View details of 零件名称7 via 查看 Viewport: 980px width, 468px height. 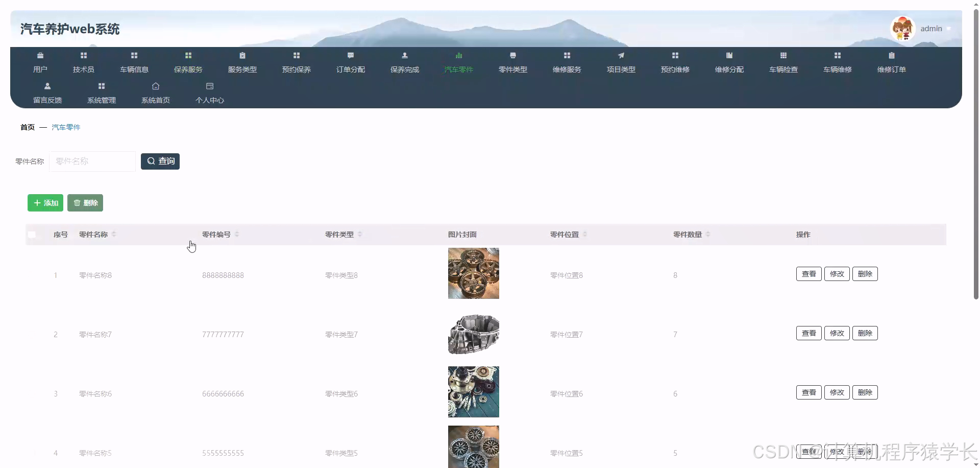click(x=809, y=333)
